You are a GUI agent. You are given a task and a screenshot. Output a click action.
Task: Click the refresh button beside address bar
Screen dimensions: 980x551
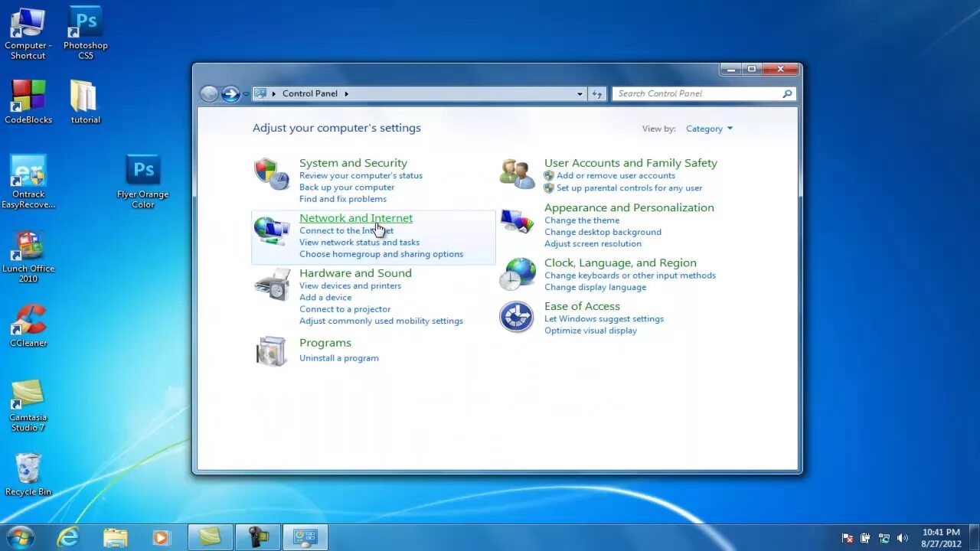[597, 93]
